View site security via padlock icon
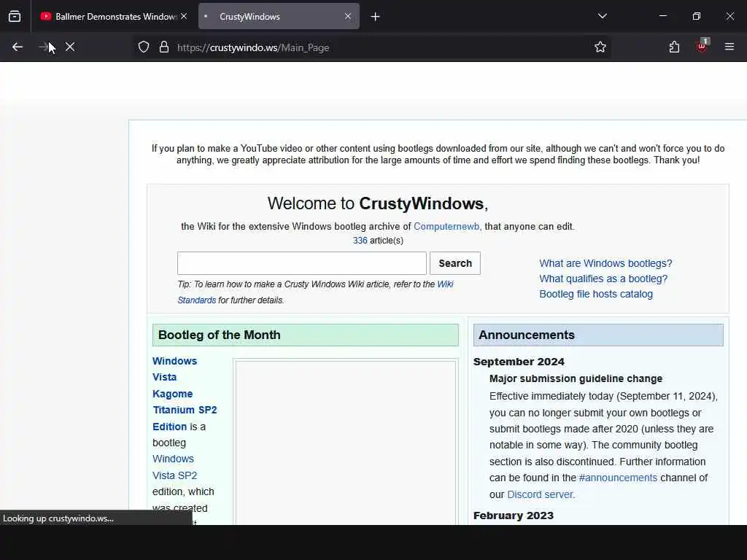Image resolution: width=747 pixels, height=560 pixels. point(164,47)
